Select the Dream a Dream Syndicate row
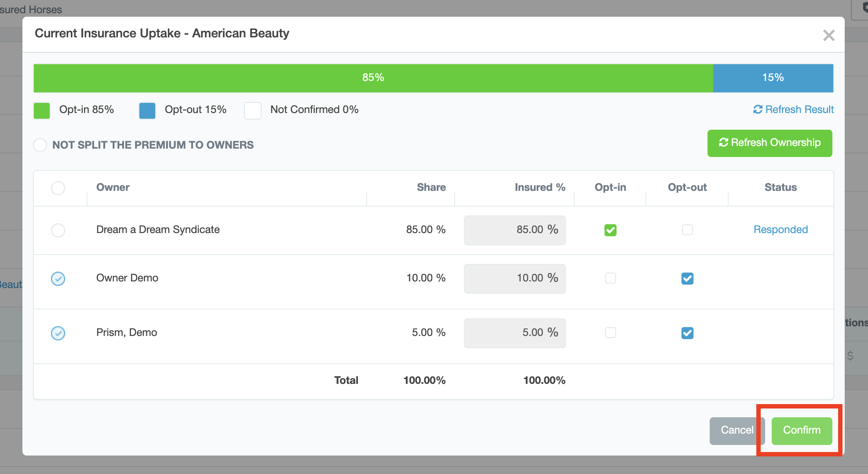This screenshot has height=474, width=868. tap(58, 230)
